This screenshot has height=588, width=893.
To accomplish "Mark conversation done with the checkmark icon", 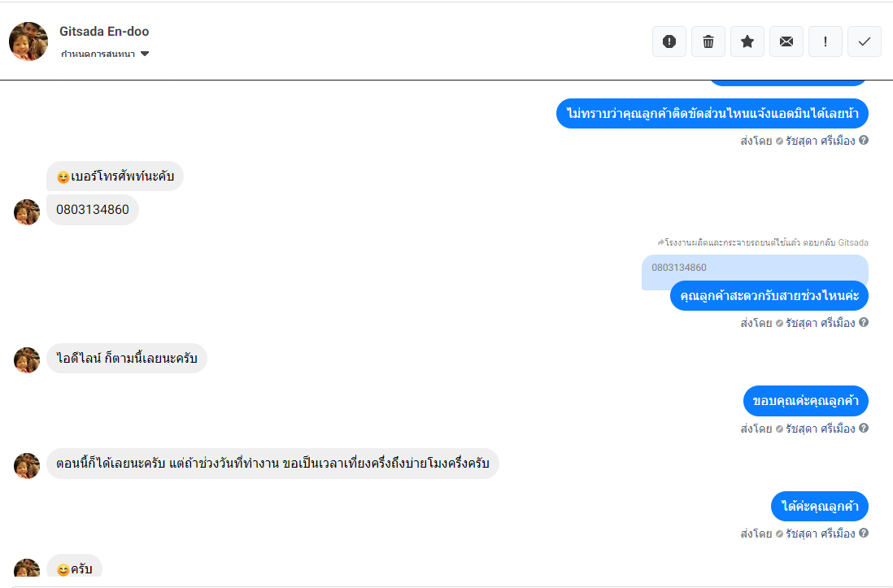I will point(865,41).
